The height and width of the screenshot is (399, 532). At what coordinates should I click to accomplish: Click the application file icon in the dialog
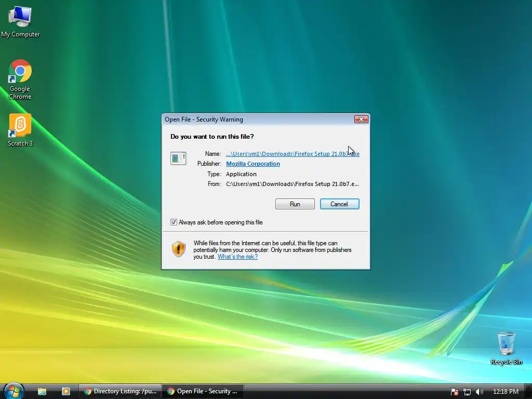[x=178, y=158]
